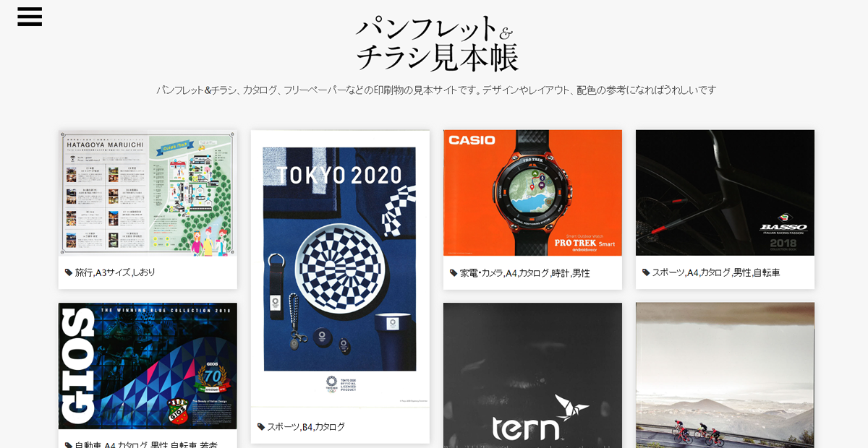This screenshot has width=868, height=448.
Task: Open the road cyclists landscape thumbnail
Action: point(725,376)
